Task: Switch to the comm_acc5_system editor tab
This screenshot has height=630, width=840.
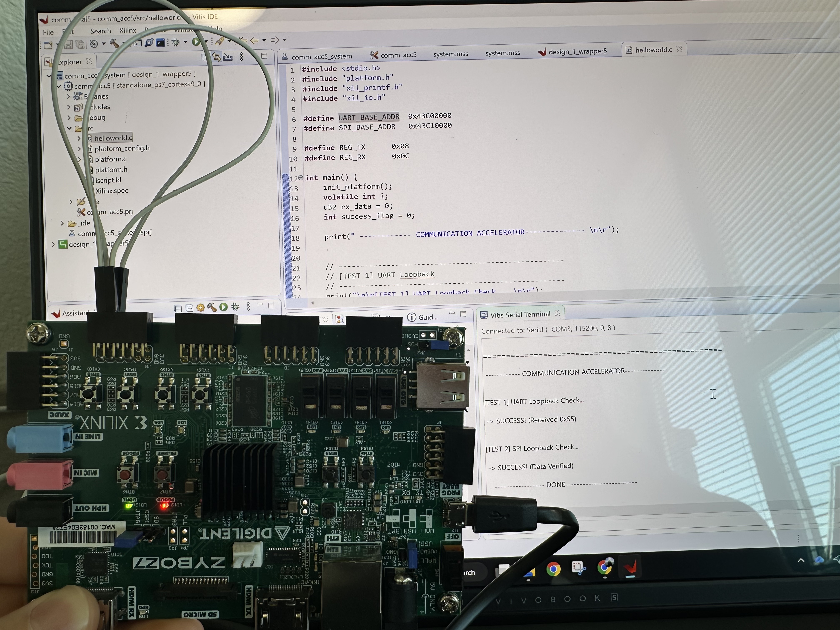Action: coord(317,56)
